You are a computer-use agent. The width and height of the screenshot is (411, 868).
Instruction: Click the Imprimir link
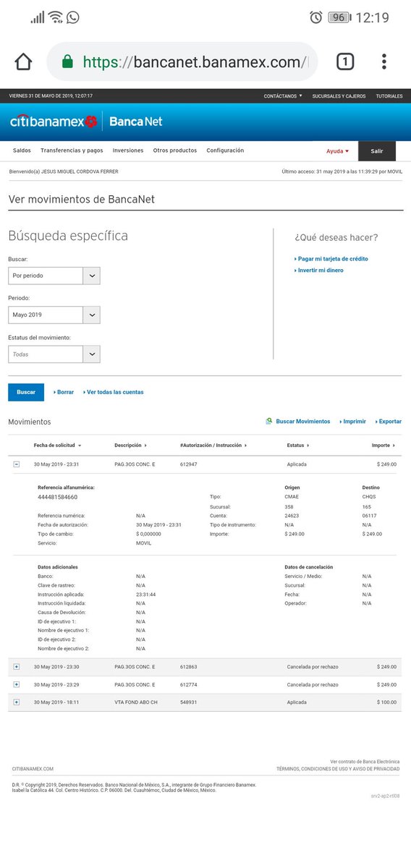(352, 421)
